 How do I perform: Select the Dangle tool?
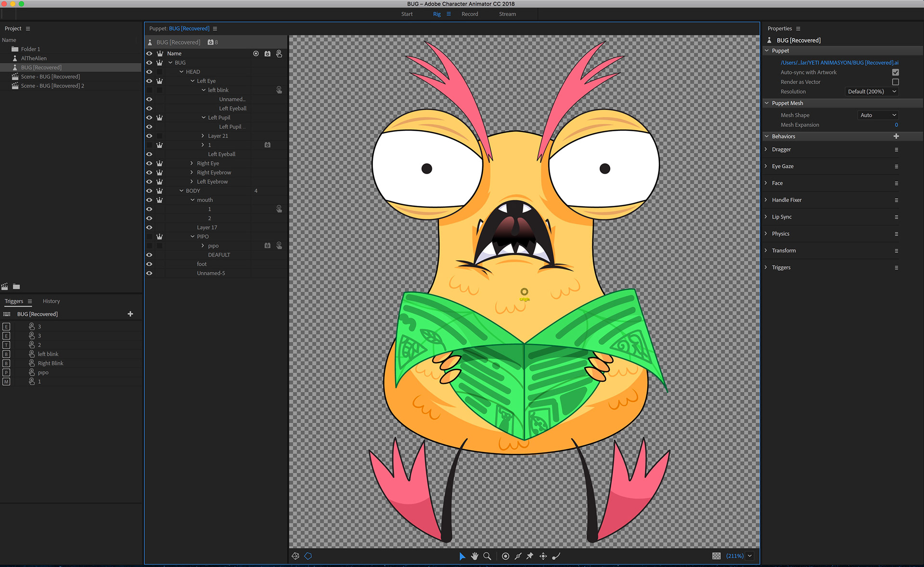point(556,556)
